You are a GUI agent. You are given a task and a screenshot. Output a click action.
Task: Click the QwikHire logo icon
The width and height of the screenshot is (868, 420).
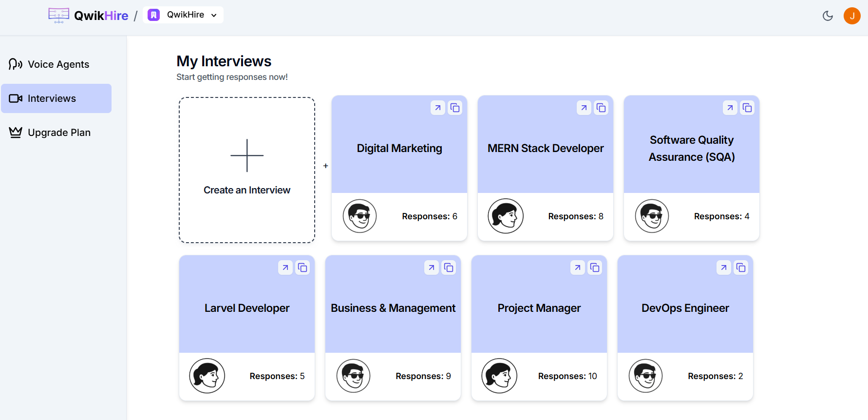point(58,15)
